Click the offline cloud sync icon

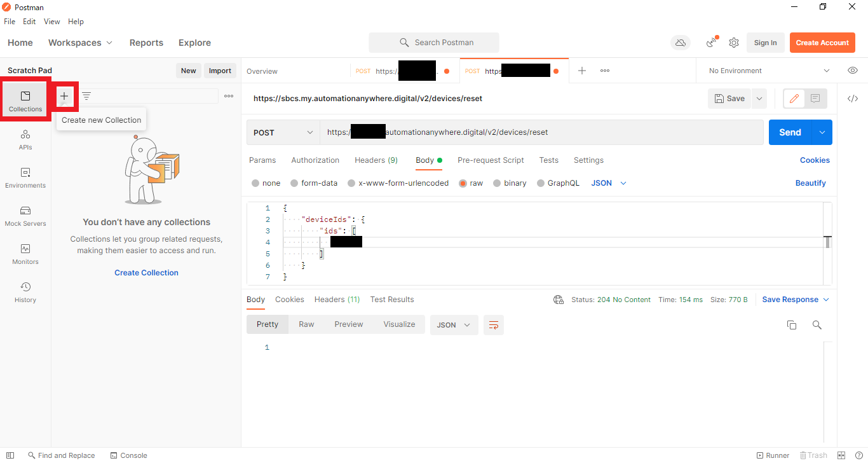pos(681,43)
